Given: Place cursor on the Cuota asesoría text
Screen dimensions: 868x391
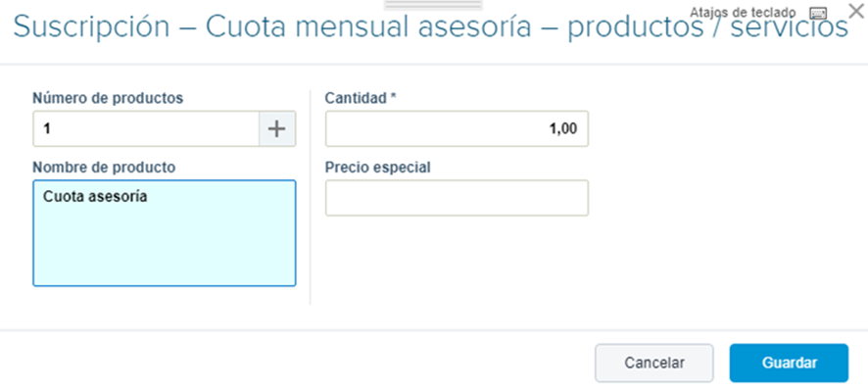Looking at the screenshot, I should 95,197.
